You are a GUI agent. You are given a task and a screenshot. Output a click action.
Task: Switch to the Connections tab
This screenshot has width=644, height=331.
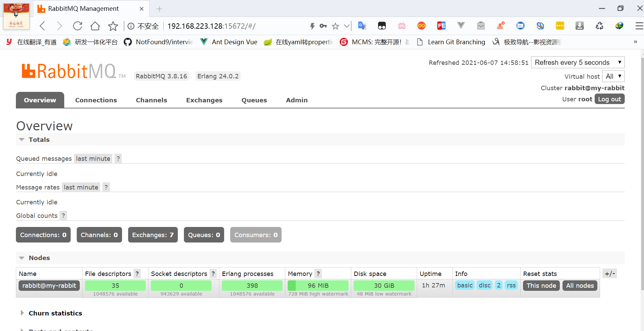(96, 100)
